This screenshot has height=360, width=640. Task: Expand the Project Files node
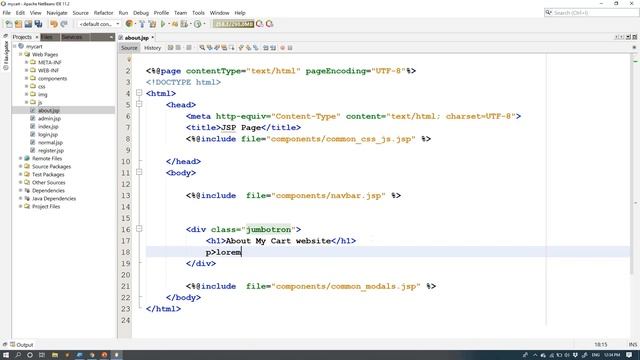coord(20,207)
